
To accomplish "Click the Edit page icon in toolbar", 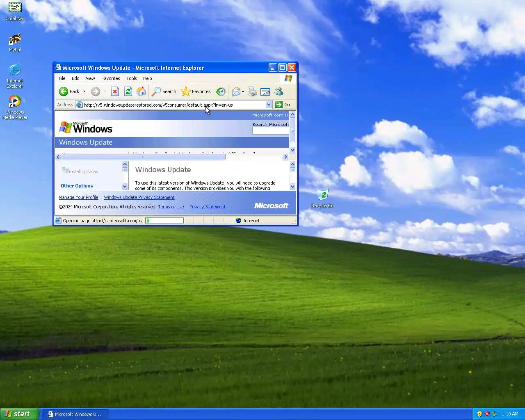I will (x=265, y=91).
